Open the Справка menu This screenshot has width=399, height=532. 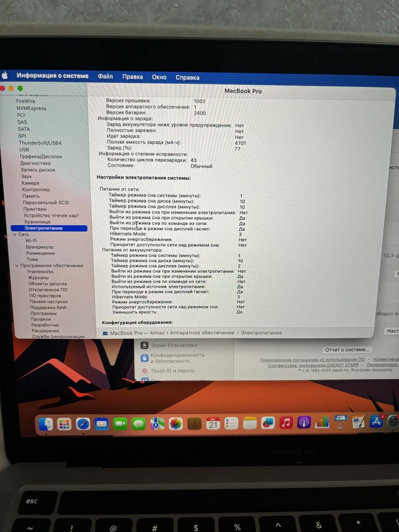click(x=187, y=78)
